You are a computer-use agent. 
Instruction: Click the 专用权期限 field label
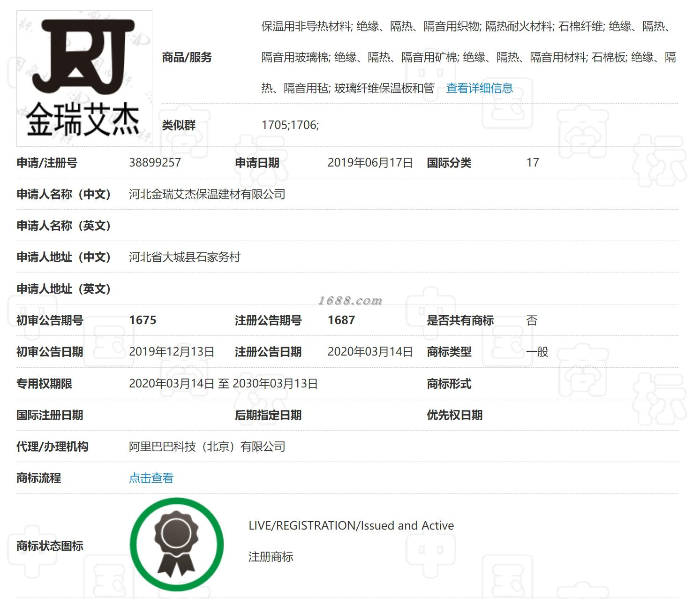[x=45, y=384]
